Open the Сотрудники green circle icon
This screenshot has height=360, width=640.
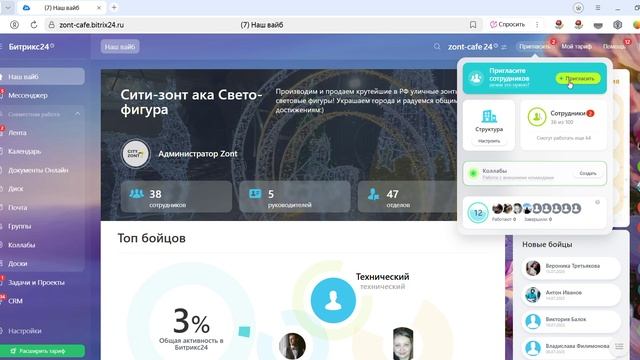tap(537, 117)
